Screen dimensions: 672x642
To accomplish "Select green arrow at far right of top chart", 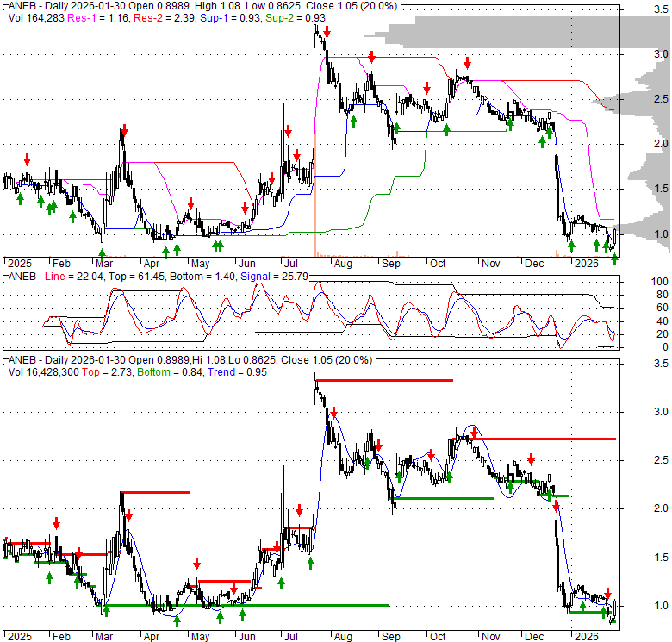I will pyautogui.click(x=614, y=259).
